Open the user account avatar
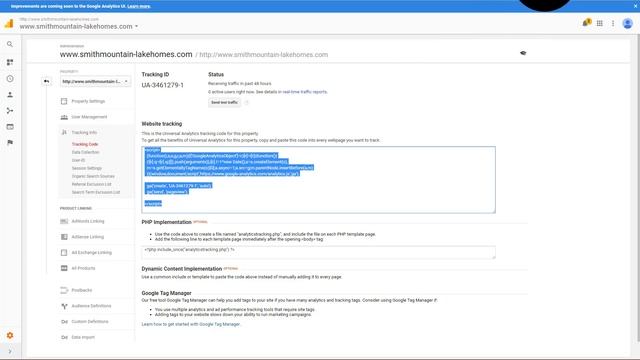Viewport: 640px width, 360px height. tap(627, 23)
